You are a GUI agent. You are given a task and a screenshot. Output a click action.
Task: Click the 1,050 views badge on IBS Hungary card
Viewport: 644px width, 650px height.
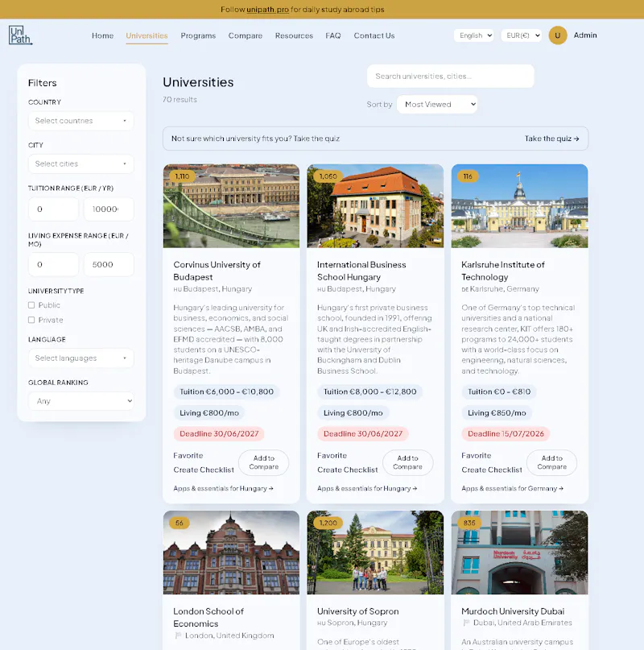click(328, 176)
